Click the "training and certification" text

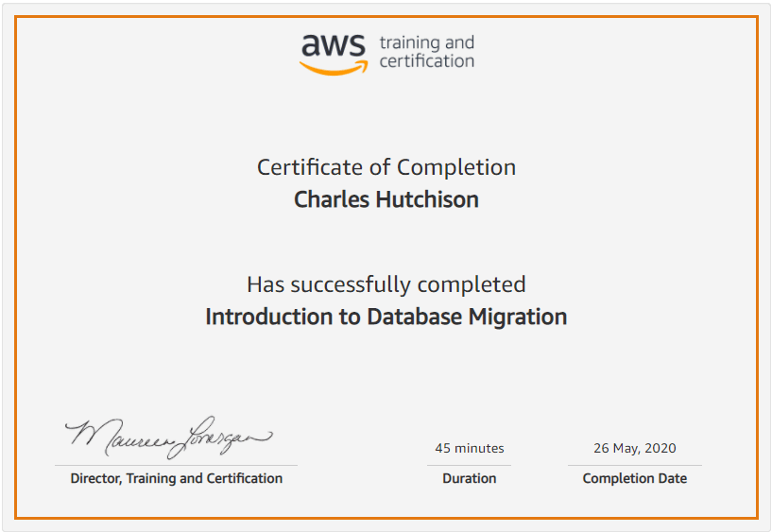pyautogui.click(x=427, y=52)
